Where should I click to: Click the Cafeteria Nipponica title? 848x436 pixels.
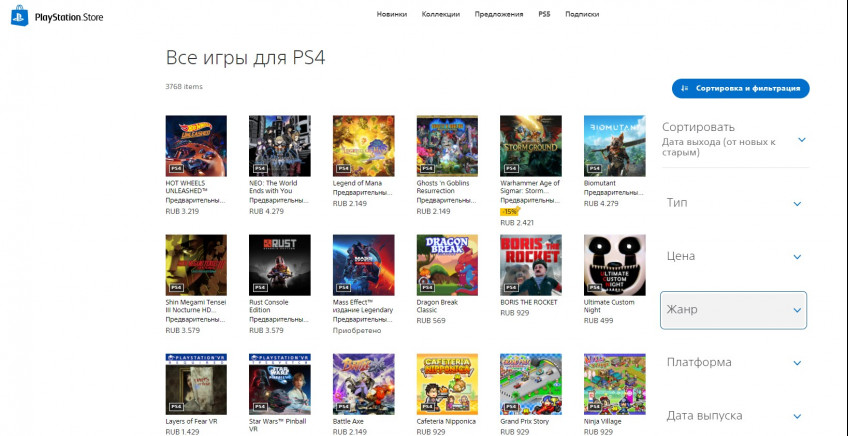click(x=446, y=421)
